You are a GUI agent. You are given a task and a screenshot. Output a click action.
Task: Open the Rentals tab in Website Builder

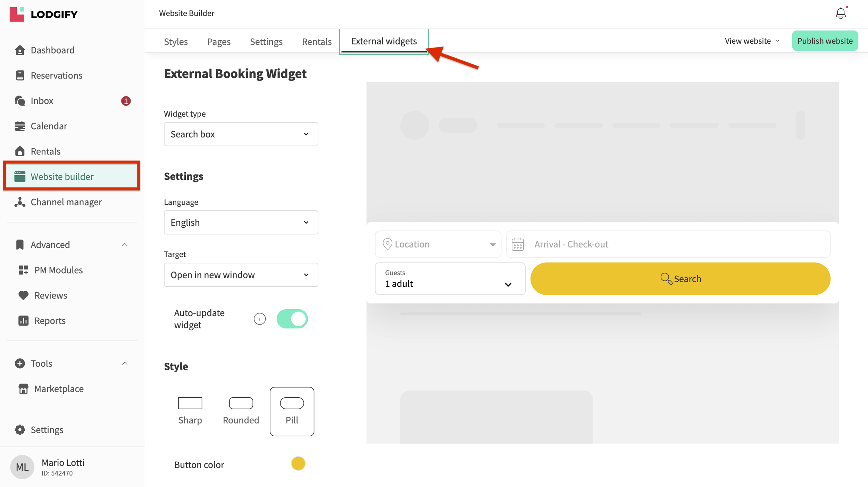316,41
